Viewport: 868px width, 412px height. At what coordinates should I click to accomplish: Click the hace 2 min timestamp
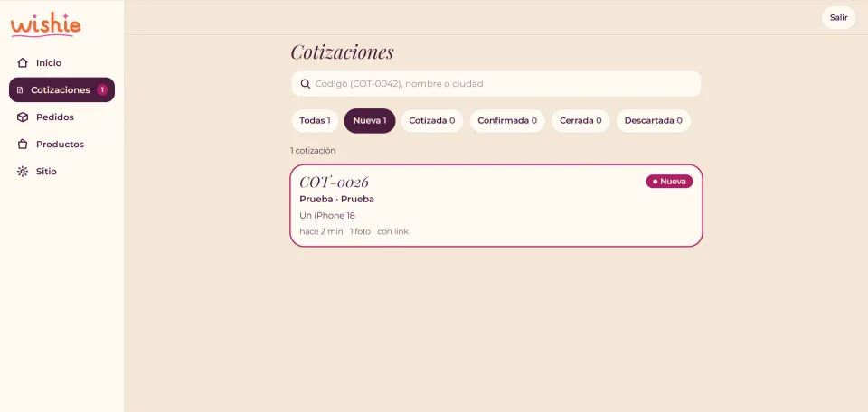point(321,231)
